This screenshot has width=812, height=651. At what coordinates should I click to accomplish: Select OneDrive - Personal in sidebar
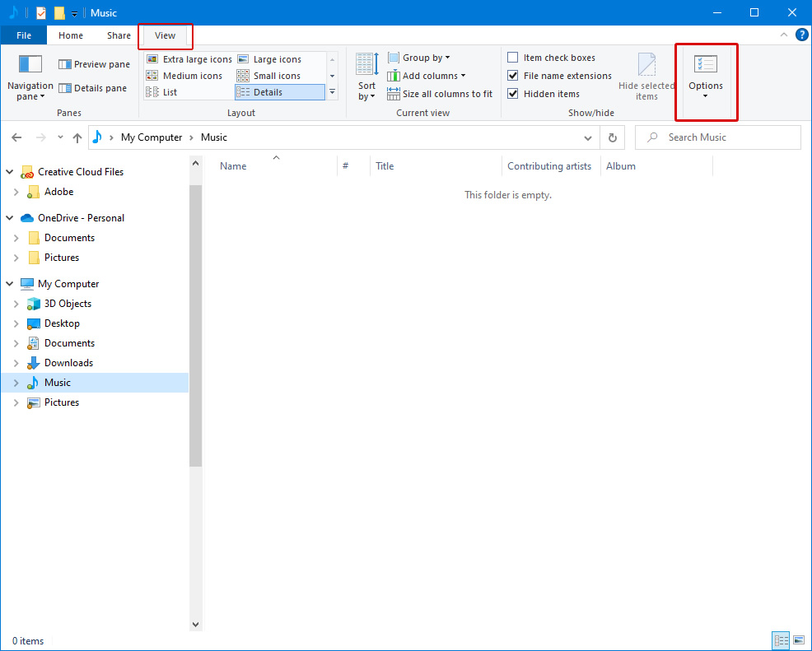pos(81,218)
